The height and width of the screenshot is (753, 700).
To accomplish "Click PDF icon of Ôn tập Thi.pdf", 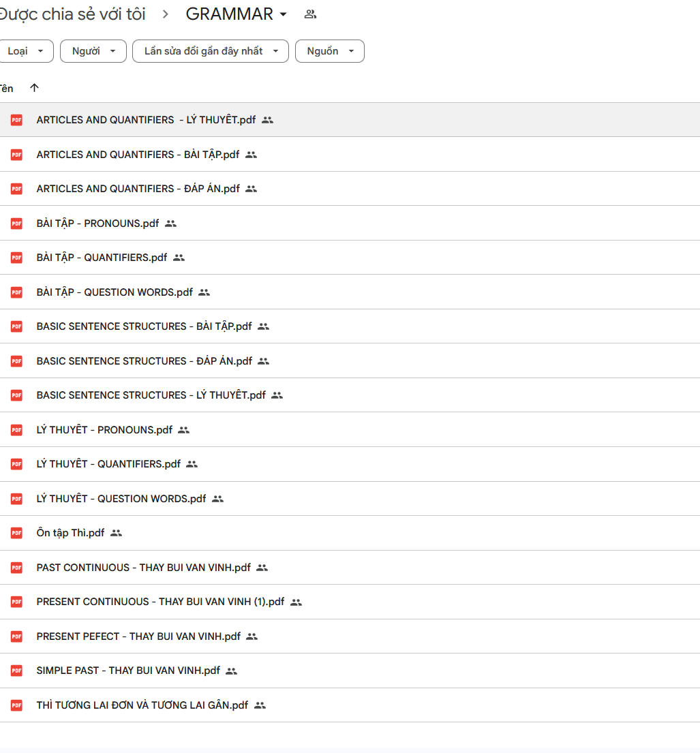I will pyautogui.click(x=16, y=533).
